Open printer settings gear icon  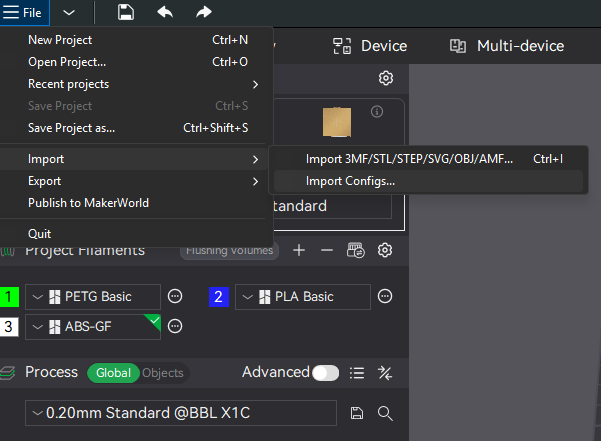click(385, 78)
